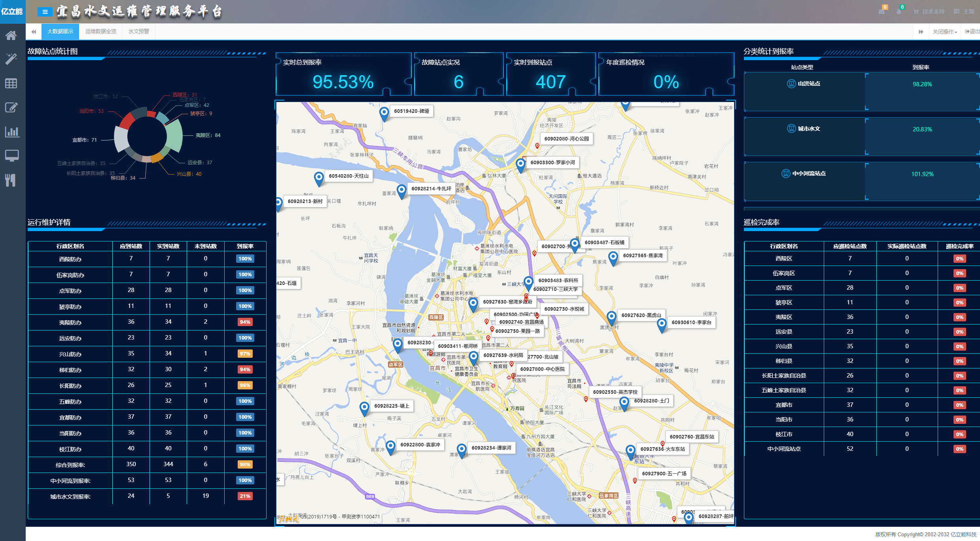980x541 pixels.
Task: Open the fork and knife sidebar icon
Action: pos(11,180)
